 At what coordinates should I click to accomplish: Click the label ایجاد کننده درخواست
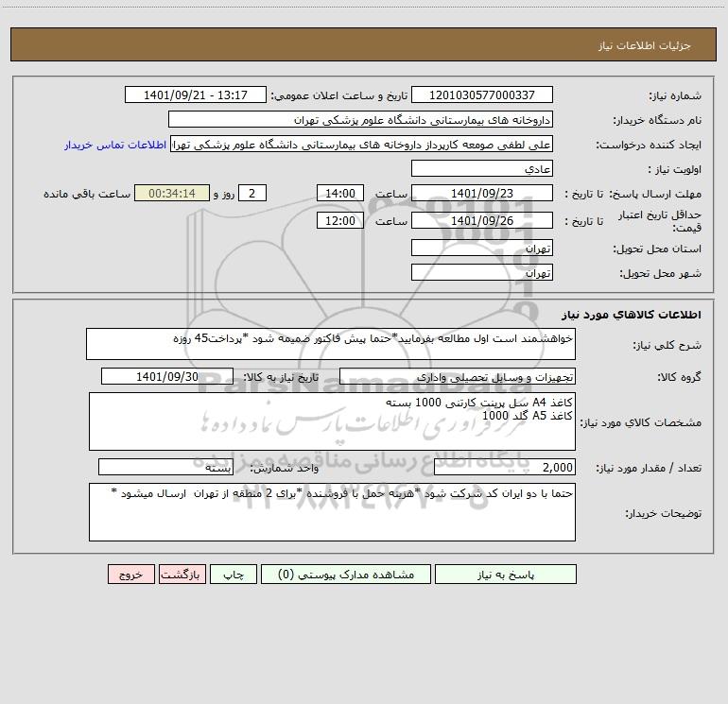[x=649, y=146]
